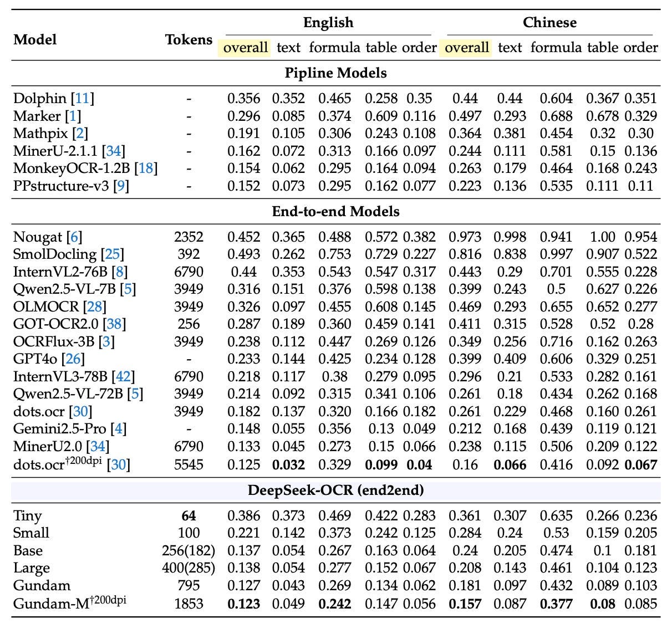Screen dimensions: 672x634
Task: Click the English 'formula' column header
Action: click(334, 48)
